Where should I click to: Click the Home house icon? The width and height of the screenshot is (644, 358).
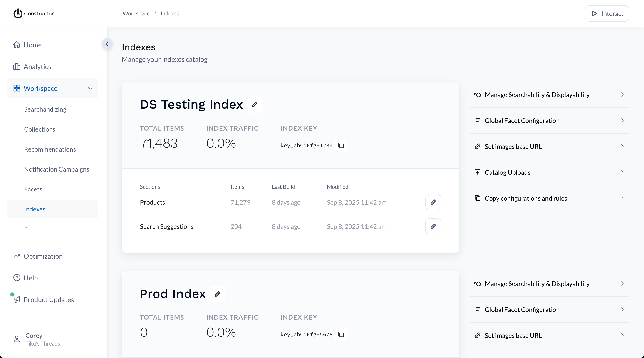click(x=17, y=45)
